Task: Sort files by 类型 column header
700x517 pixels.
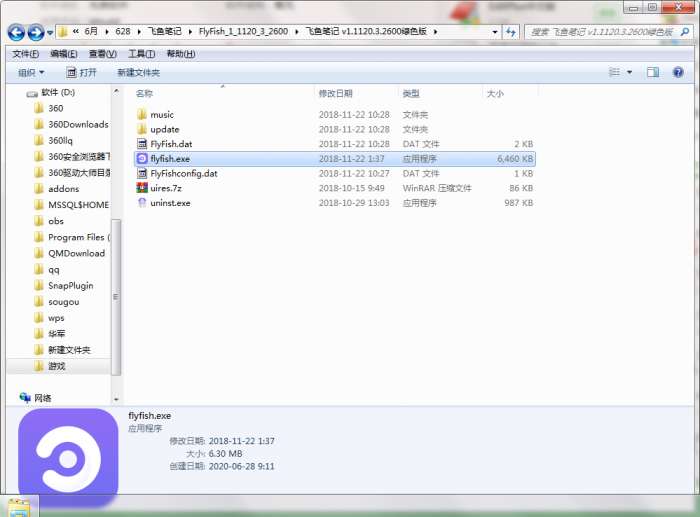Action: tap(411, 93)
